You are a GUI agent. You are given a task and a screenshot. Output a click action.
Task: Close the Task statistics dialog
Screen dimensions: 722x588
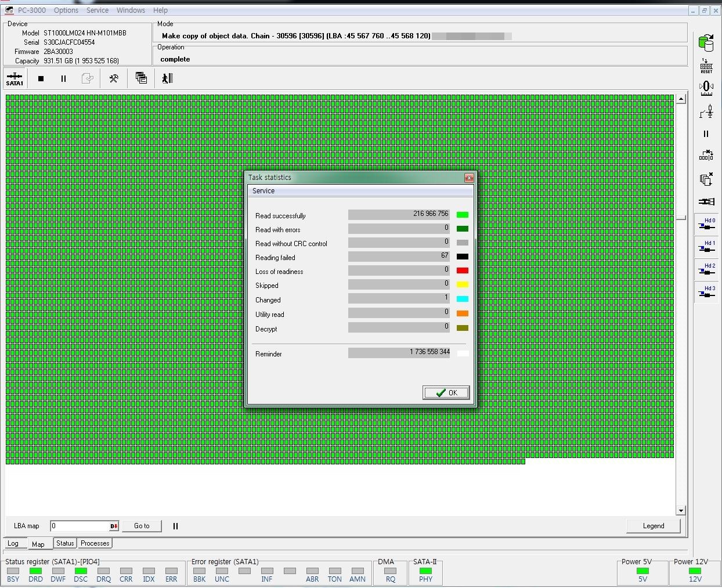point(469,178)
